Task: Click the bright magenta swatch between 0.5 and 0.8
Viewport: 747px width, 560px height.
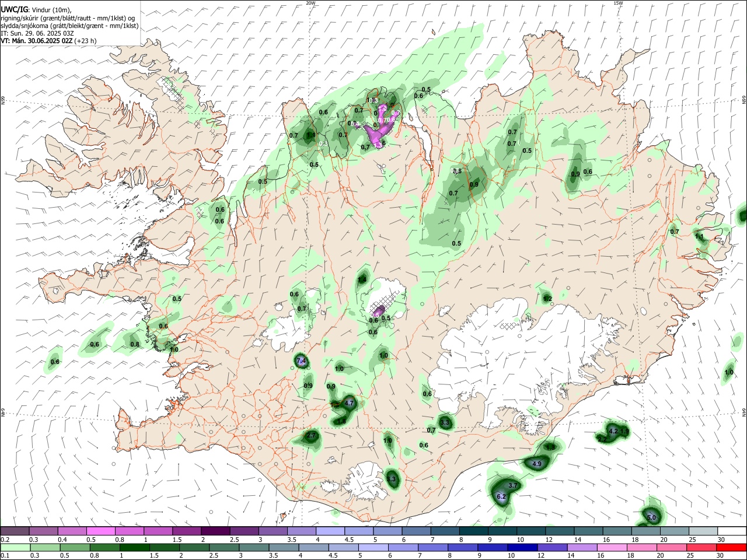Action: click(x=100, y=531)
